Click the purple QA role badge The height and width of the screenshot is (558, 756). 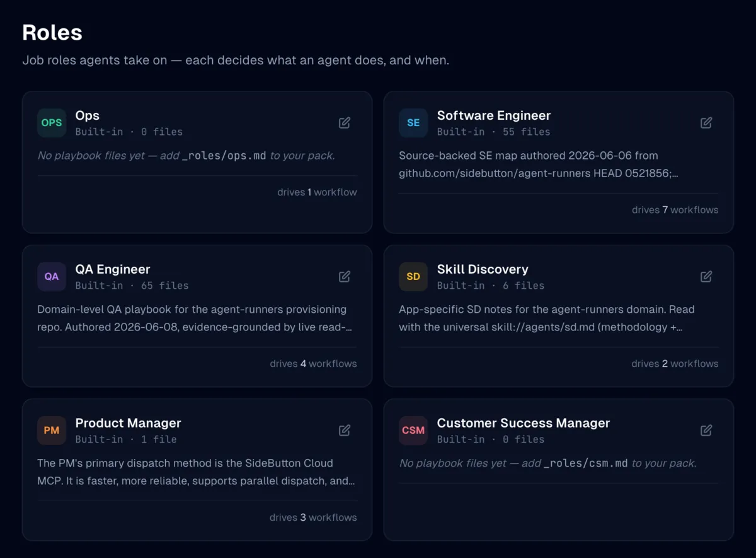tap(52, 277)
